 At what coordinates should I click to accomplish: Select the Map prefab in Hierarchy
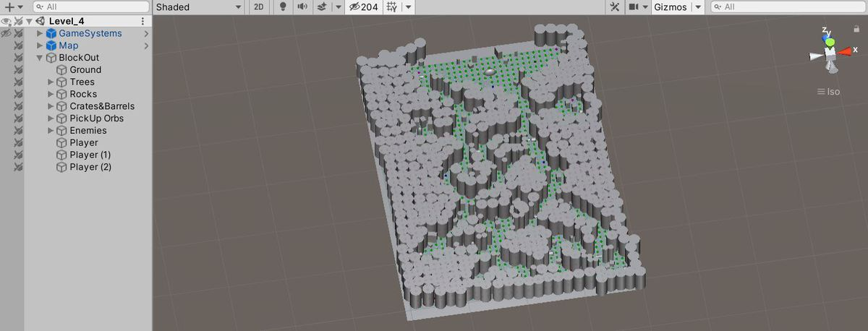click(x=68, y=46)
